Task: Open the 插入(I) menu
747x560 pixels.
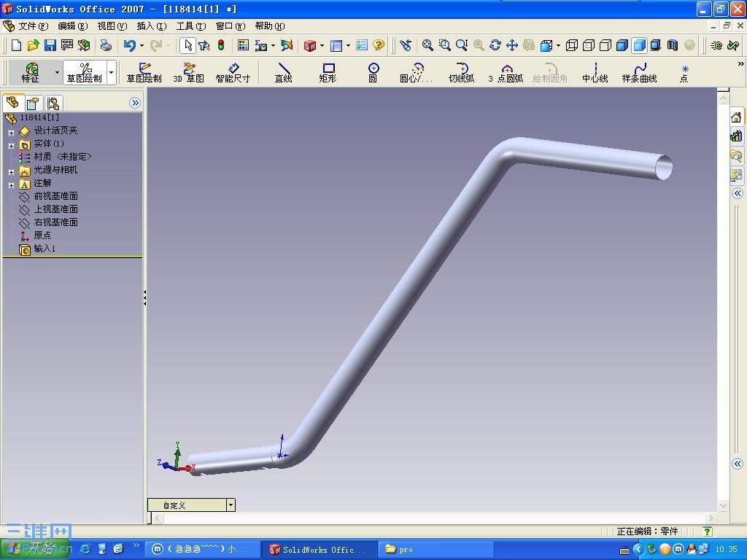Action: tap(152, 26)
